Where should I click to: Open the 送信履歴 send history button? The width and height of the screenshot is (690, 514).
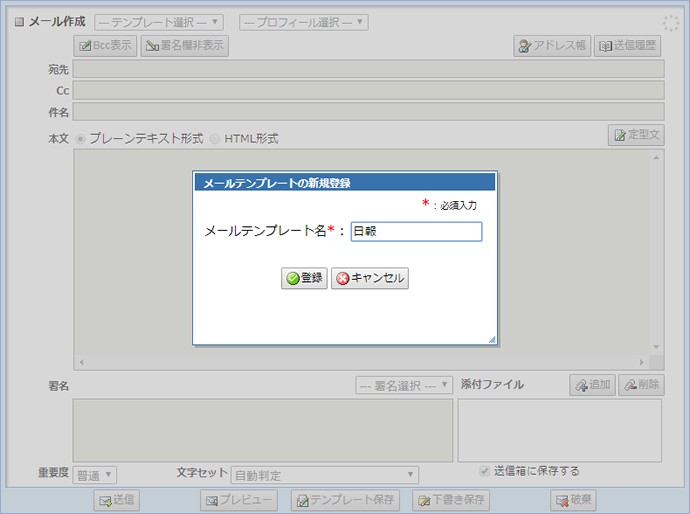(627, 46)
